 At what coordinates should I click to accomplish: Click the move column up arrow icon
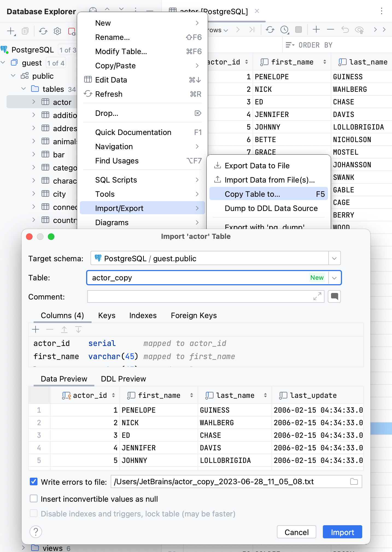click(x=64, y=330)
